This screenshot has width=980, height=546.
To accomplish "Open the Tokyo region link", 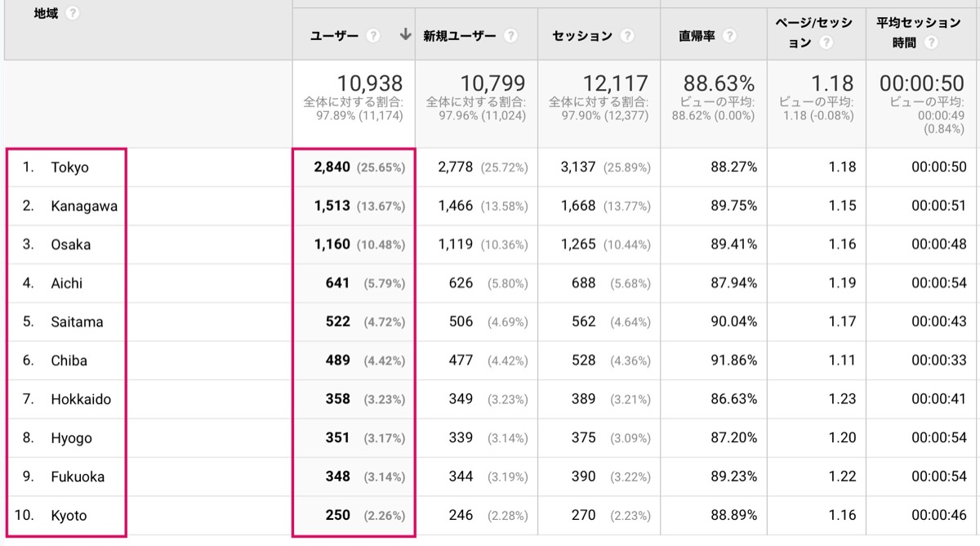I will [x=69, y=168].
